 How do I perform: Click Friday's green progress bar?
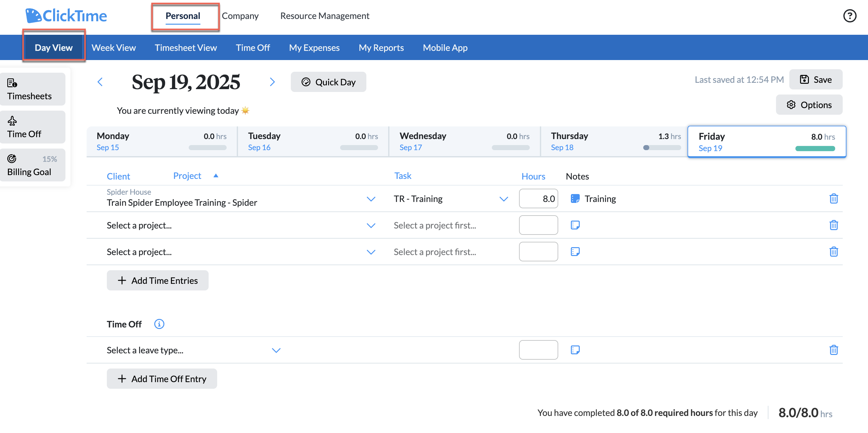[815, 148]
